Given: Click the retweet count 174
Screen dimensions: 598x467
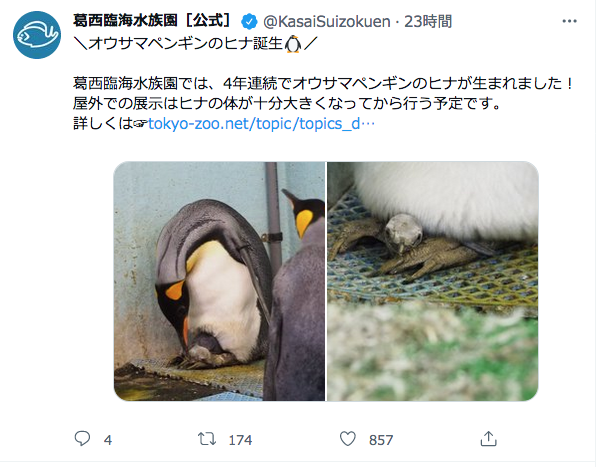Looking at the screenshot, I should [x=240, y=440].
